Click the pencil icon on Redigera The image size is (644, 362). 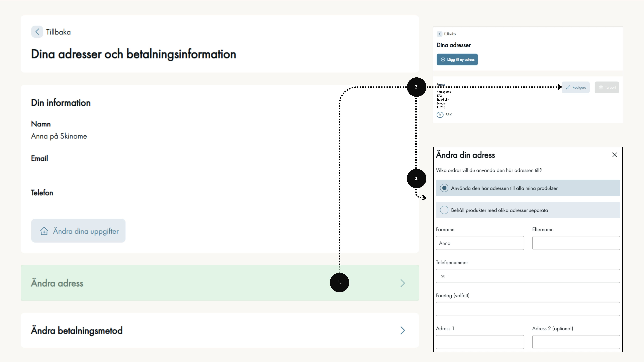(568, 87)
